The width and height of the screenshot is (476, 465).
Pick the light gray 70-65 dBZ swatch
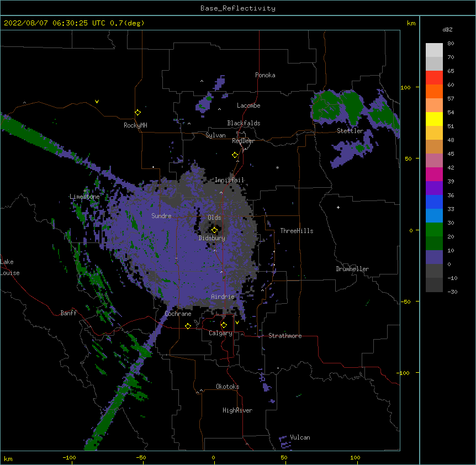click(434, 64)
